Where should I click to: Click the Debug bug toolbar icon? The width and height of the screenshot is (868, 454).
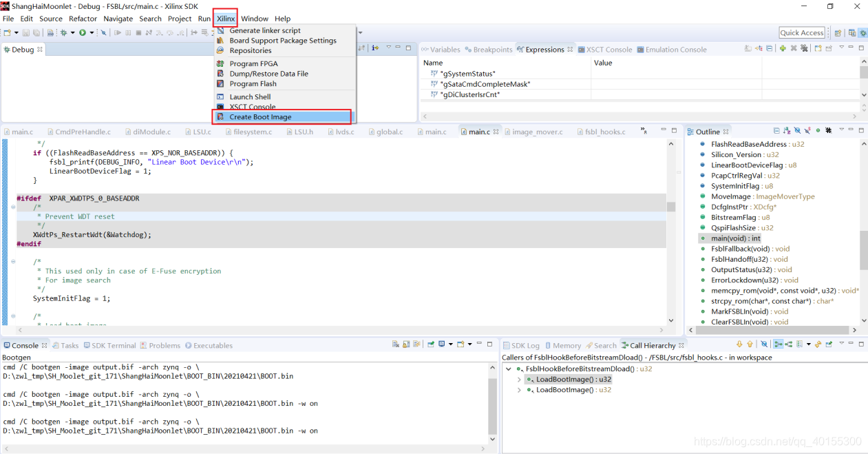(x=63, y=32)
